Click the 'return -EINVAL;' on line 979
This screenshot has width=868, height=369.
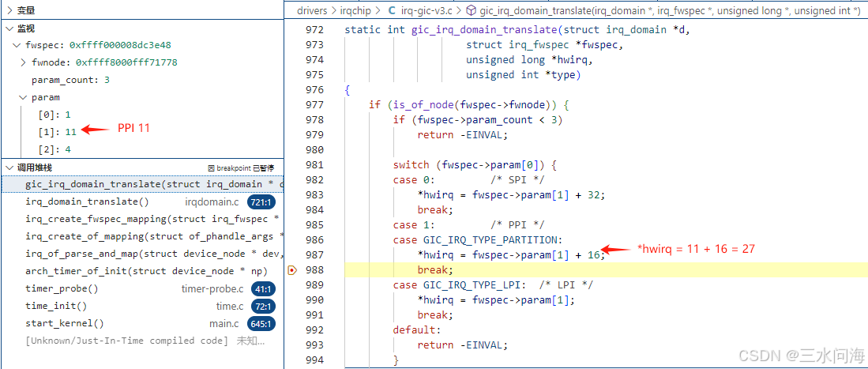(462, 134)
